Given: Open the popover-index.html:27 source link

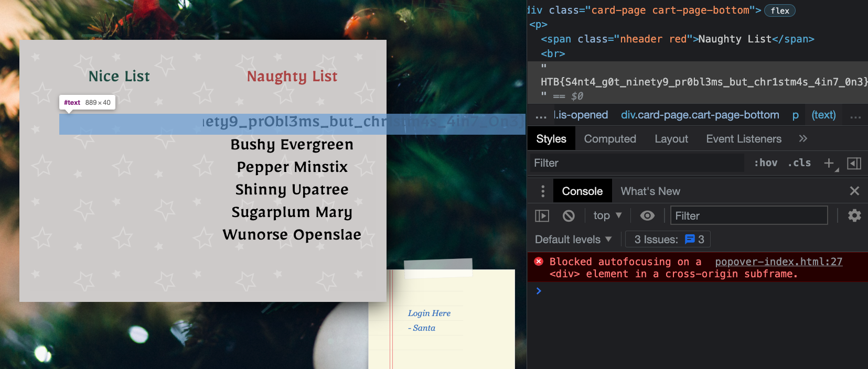Looking at the screenshot, I should coord(778,262).
